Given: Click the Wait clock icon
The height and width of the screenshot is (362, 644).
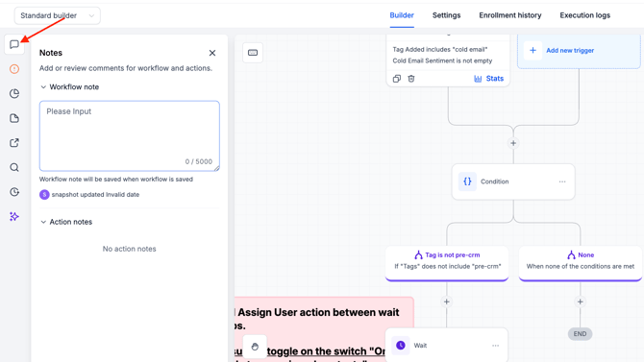Looking at the screenshot, I should (x=401, y=345).
